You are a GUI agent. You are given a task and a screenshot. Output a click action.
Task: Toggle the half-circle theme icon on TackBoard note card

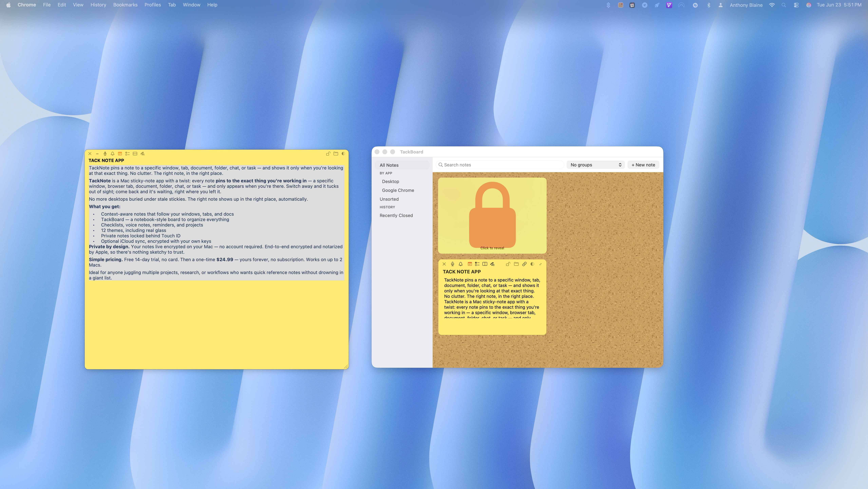[x=532, y=264]
